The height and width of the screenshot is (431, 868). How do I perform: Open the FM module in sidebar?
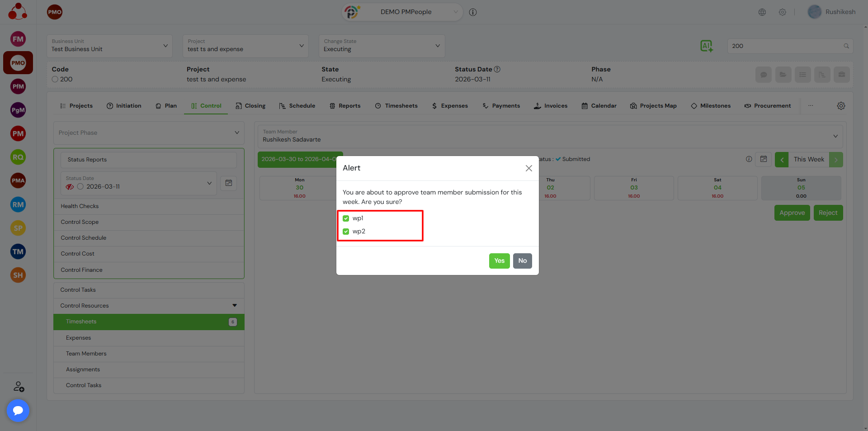18,39
